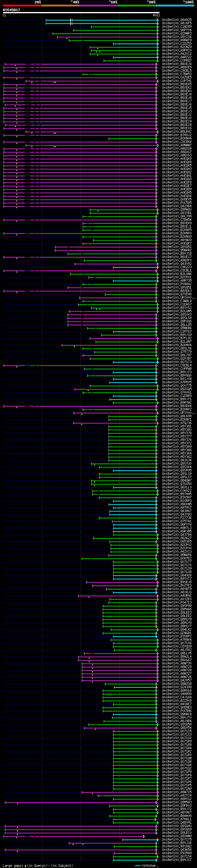Open hit UniRef100_A8J6F5

pos(177,23)
